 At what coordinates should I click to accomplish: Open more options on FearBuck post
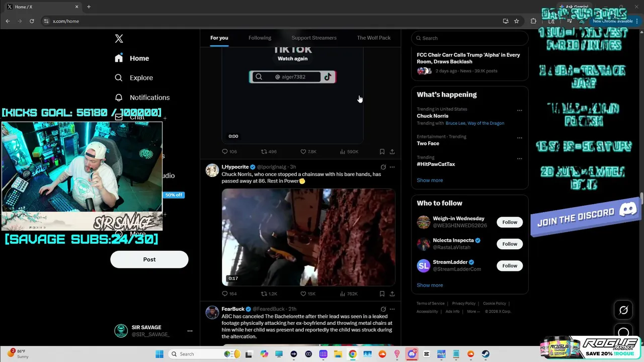(x=392, y=309)
